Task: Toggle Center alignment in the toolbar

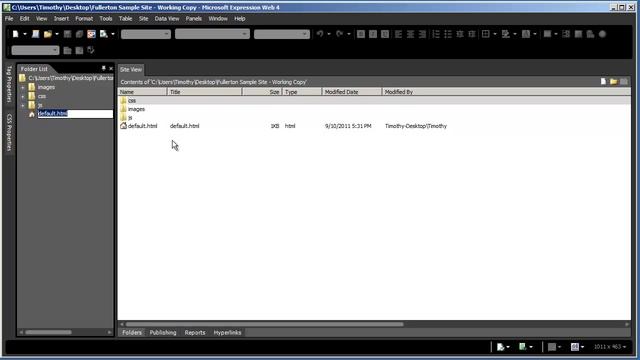Action: (410, 34)
